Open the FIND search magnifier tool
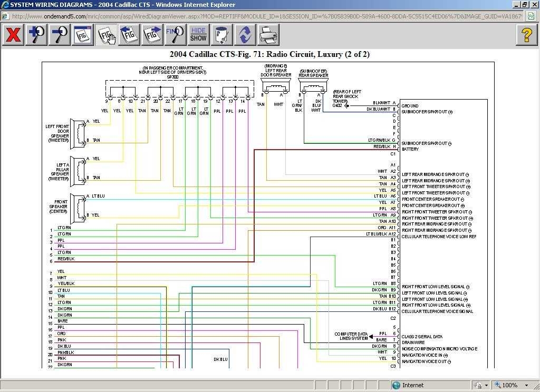The height and width of the screenshot is (392, 540). click(x=174, y=35)
